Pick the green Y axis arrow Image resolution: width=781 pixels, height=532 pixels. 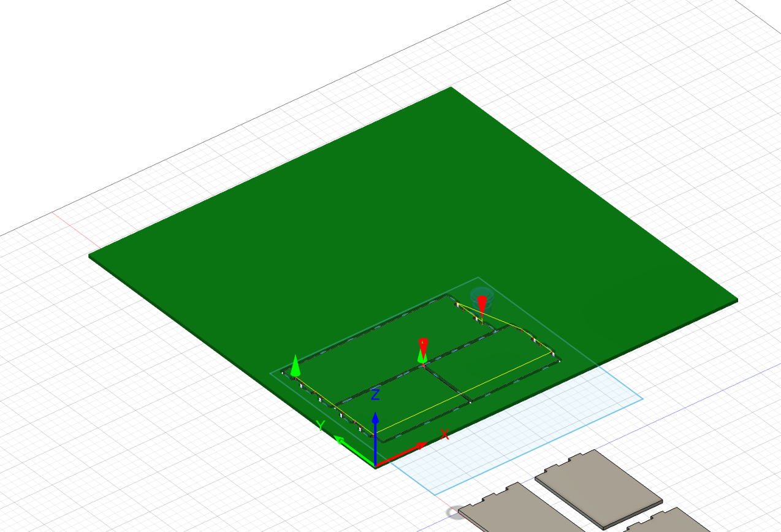(351, 447)
